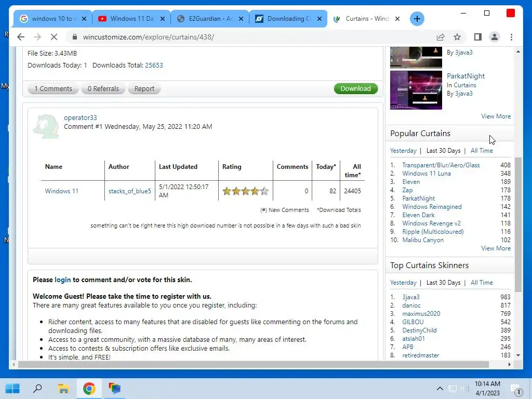Open Ripple (Multicoloured) curtain

(x=433, y=232)
